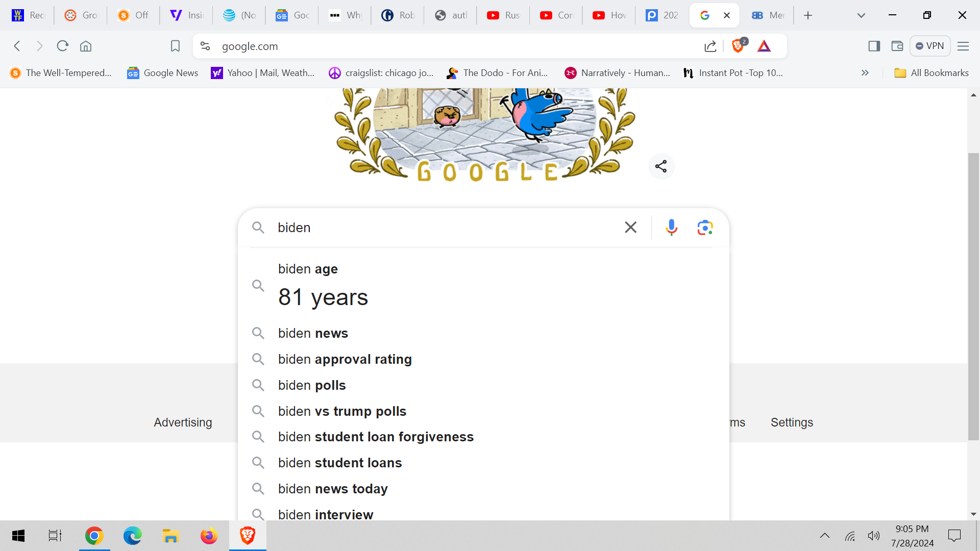980x551 pixels.
Task: Open Brave Rewards triangle icon
Action: click(764, 46)
